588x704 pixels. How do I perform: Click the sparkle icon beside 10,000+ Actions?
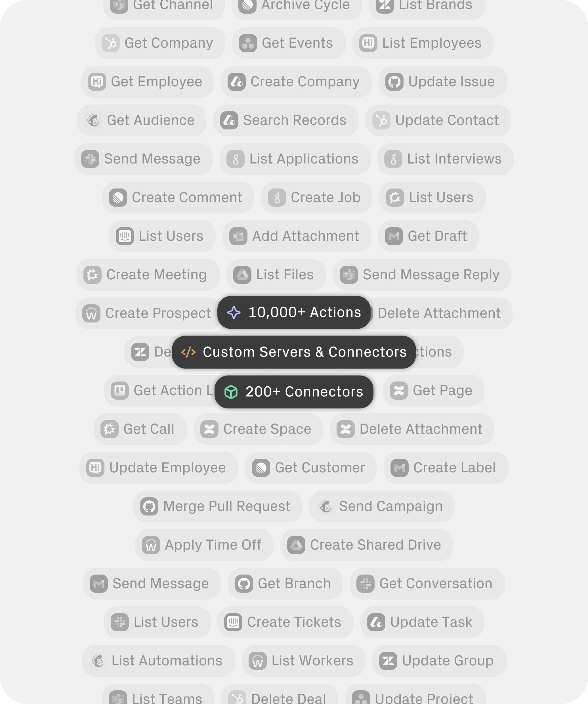point(234,313)
